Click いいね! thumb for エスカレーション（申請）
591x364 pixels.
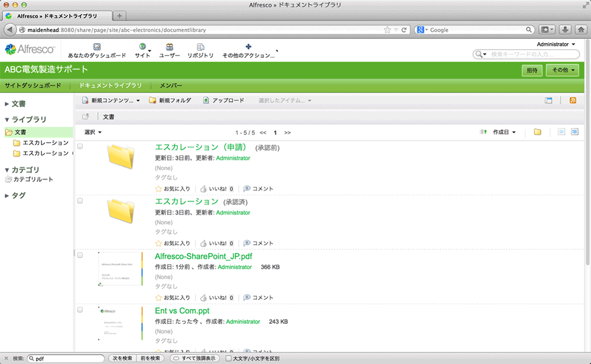point(203,188)
